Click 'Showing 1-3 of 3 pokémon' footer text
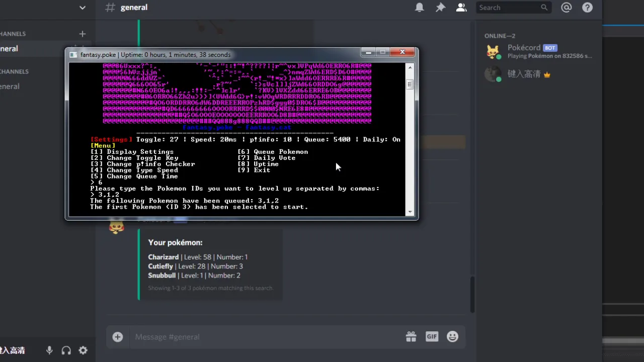This screenshot has width=644, height=362. [211, 288]
